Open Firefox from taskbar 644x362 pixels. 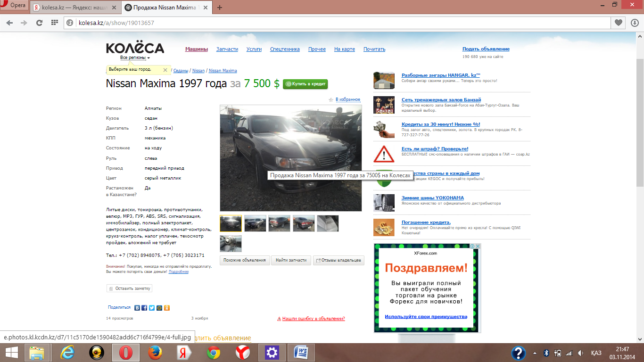click(x=155, y=353)
